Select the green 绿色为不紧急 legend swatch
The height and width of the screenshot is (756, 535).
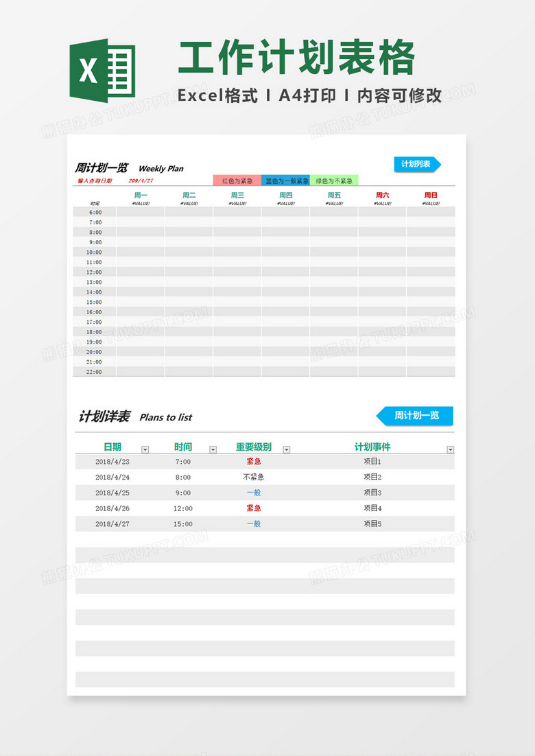[x=334, y=181]
